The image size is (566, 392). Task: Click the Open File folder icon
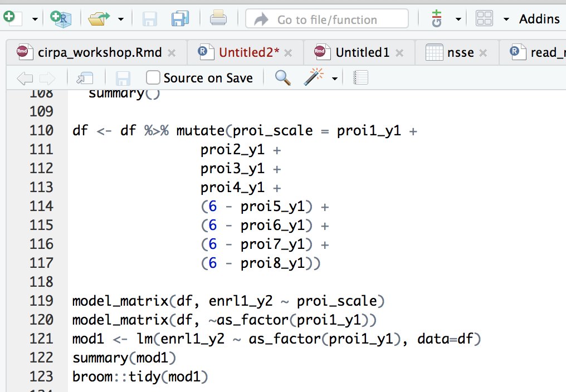[99, 18]
